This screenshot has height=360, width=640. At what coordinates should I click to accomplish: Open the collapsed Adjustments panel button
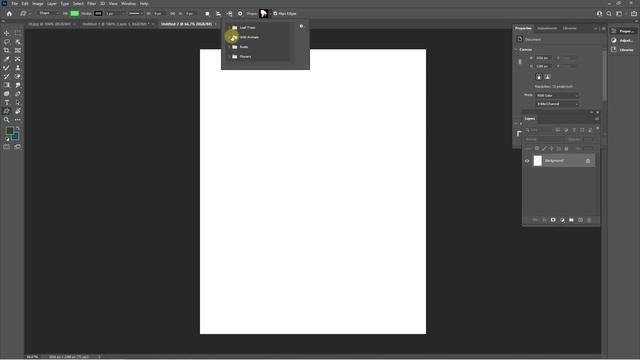tap(623, 40)
